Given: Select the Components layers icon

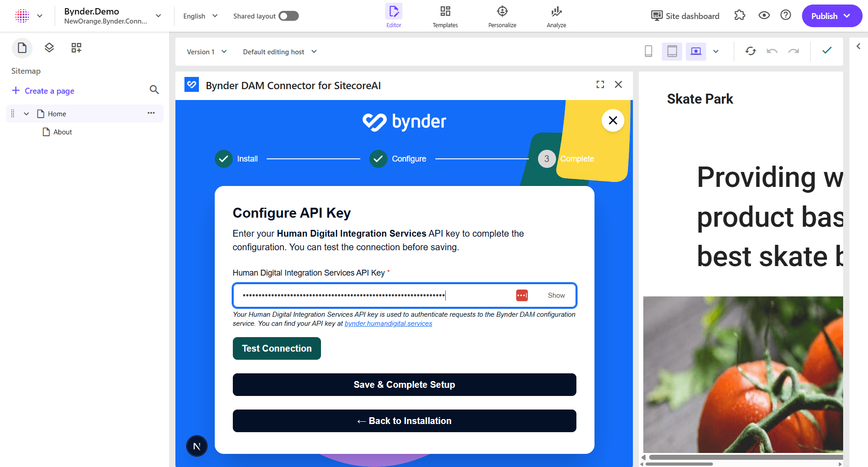Looking at the screenshot, I should (49, 48).
